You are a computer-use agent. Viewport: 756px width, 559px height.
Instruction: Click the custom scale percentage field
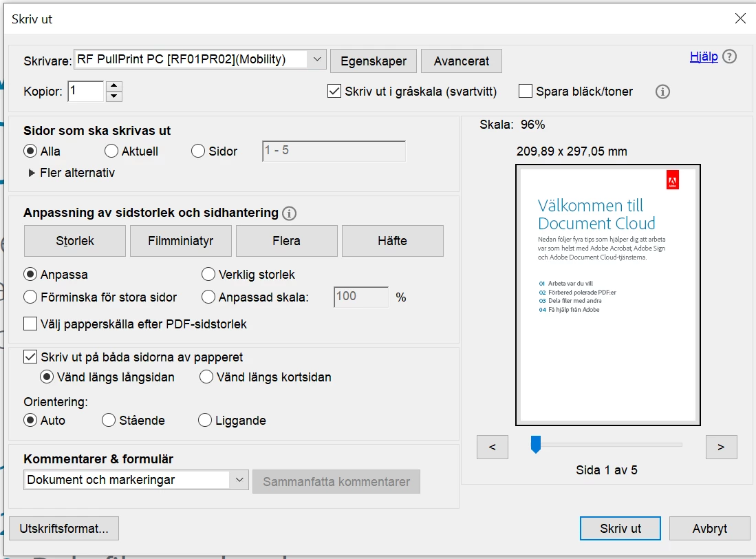(x=361, y=297)
